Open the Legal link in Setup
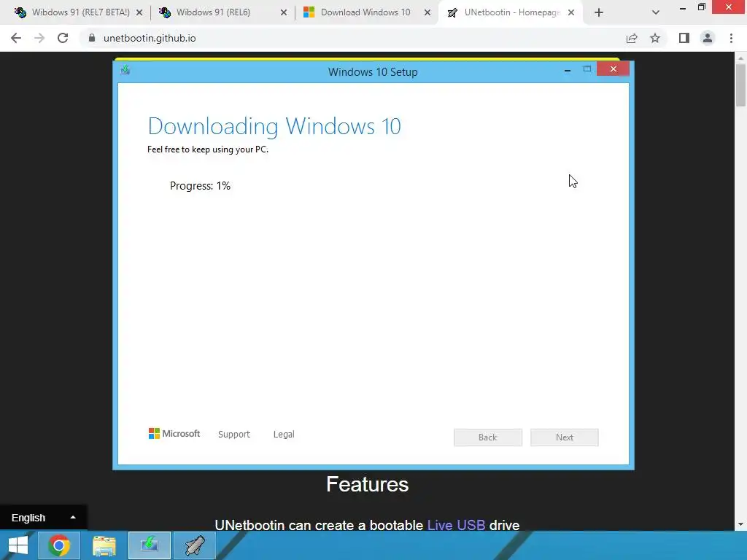Image resolution: width=747 pixels, height=560 pixels. (x=284, y=435)
